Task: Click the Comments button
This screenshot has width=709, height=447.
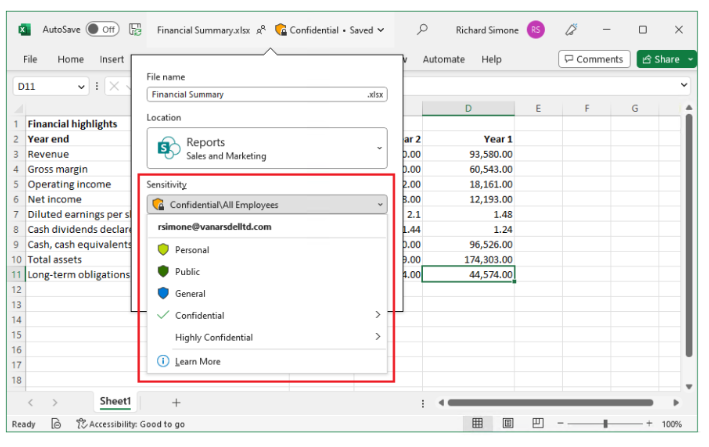Action: click(594, 59)
